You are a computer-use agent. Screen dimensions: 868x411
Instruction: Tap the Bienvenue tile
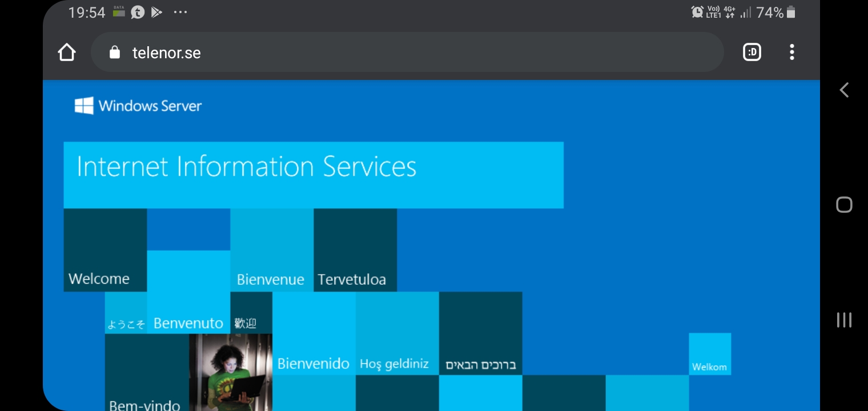pyautogui.click(x=272, y=250)
